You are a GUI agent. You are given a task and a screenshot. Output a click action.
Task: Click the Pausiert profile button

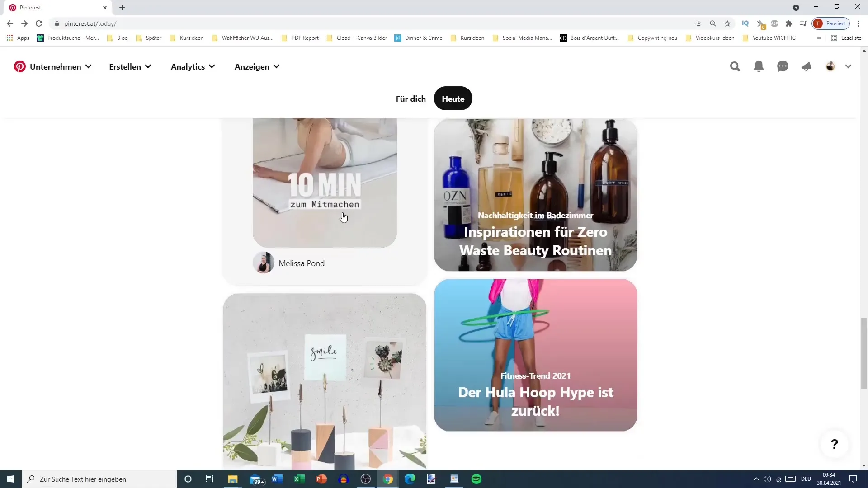pos(830,23)
